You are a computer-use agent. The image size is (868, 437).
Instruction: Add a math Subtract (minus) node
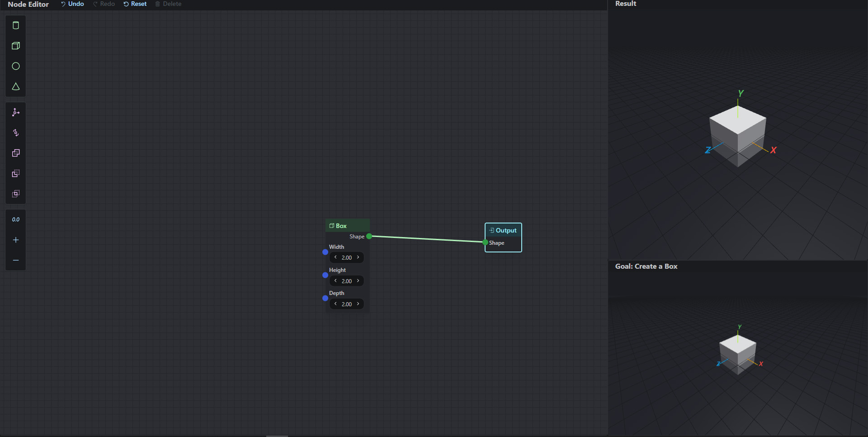point(16,260)
